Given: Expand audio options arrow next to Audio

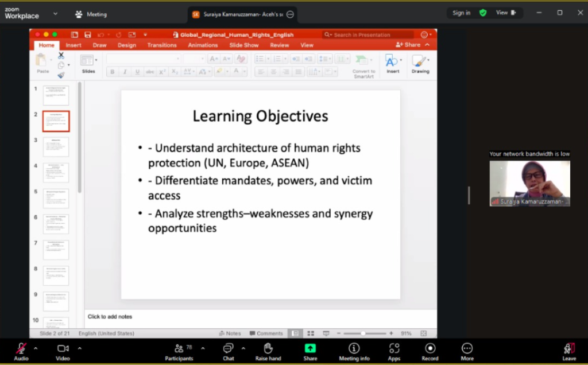Looking at the screenshot, I should point(36,348).
